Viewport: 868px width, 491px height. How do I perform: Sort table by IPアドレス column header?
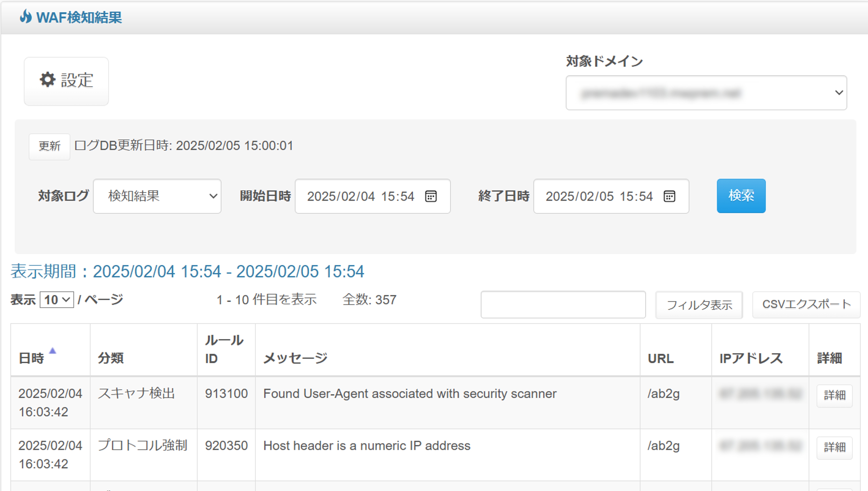(760, 349)
